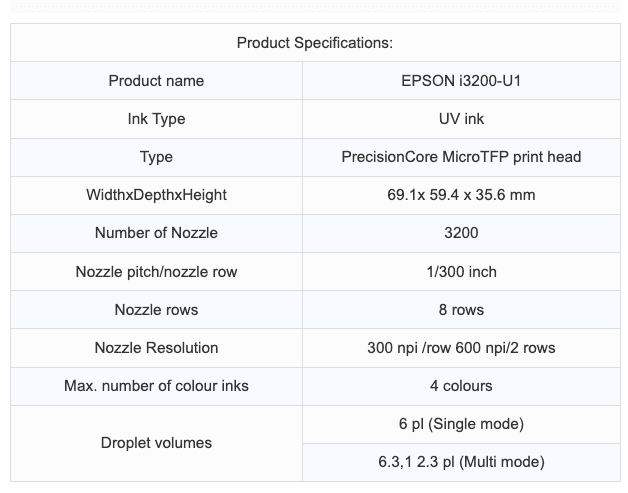Screen dimensions: 628x493
Task: Select 300 npi /row 600 npi/2 rows text
Action: [x=460, y=348]
